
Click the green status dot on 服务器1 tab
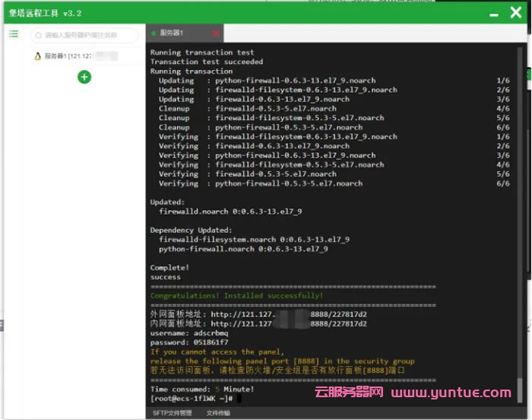point(154,33)
